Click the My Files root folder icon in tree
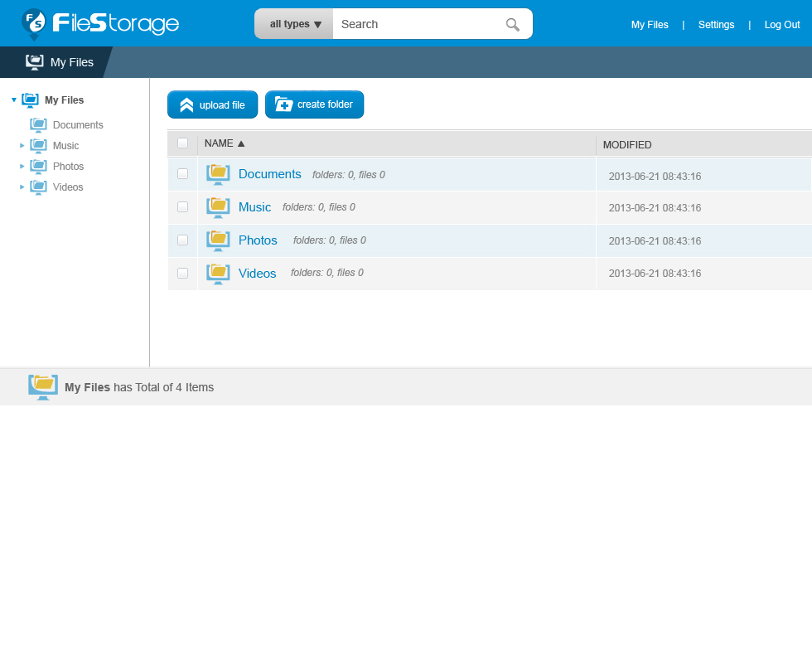The width and height of the screenshot is (812, 645). [30, 100]
